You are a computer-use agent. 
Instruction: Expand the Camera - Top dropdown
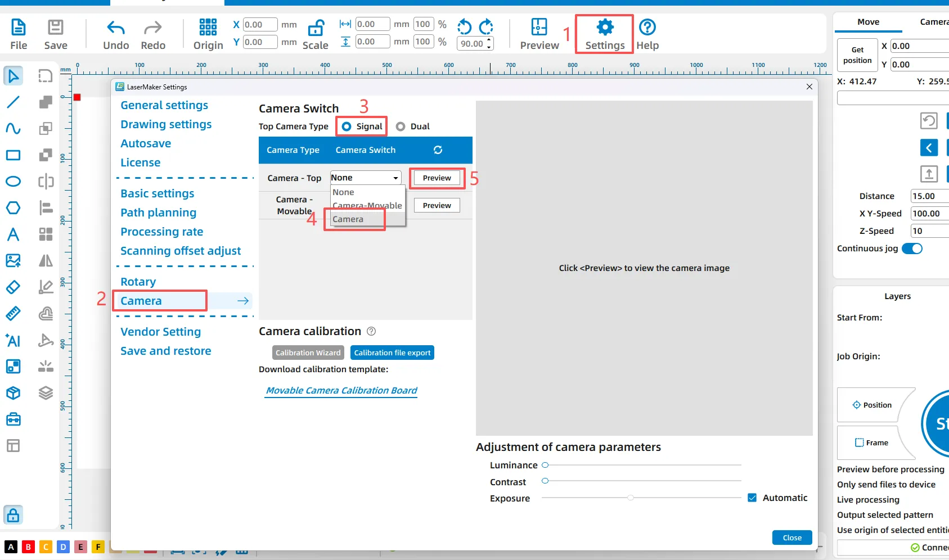click(x=395, y=178)
